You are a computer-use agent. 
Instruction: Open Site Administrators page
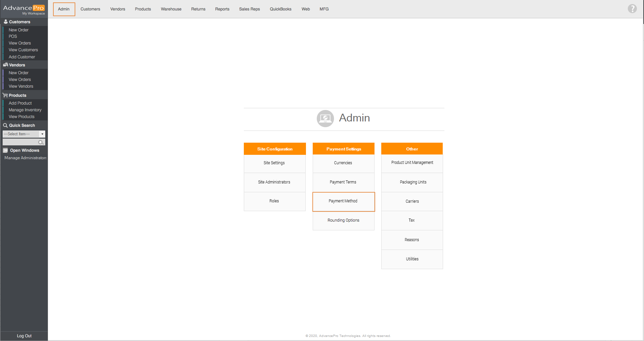click(274, 182)
